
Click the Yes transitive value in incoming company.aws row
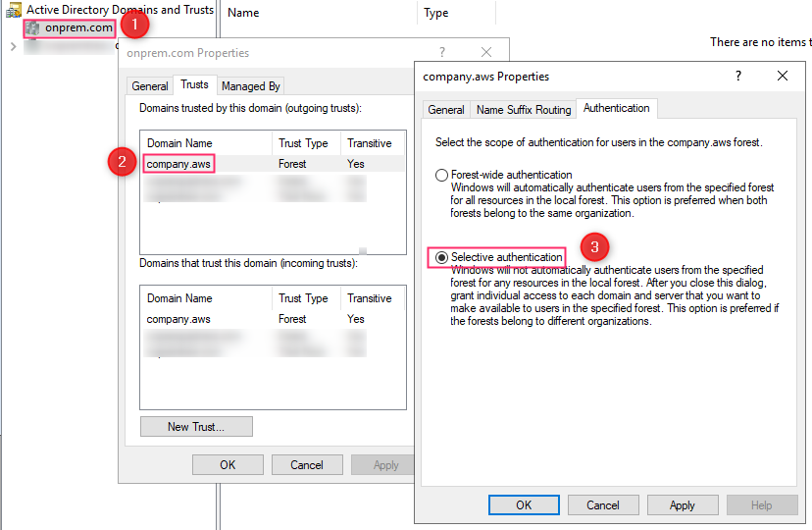[x=356, y=319]
